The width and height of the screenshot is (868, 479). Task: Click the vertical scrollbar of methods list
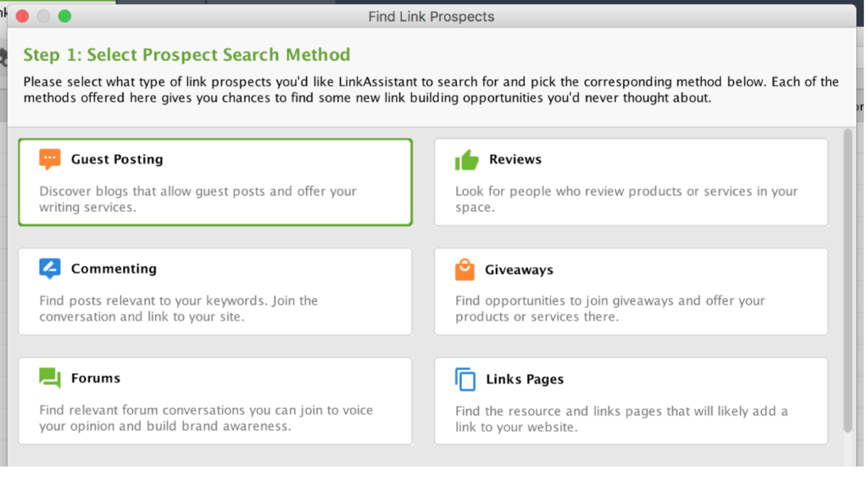tap(848, 281)
